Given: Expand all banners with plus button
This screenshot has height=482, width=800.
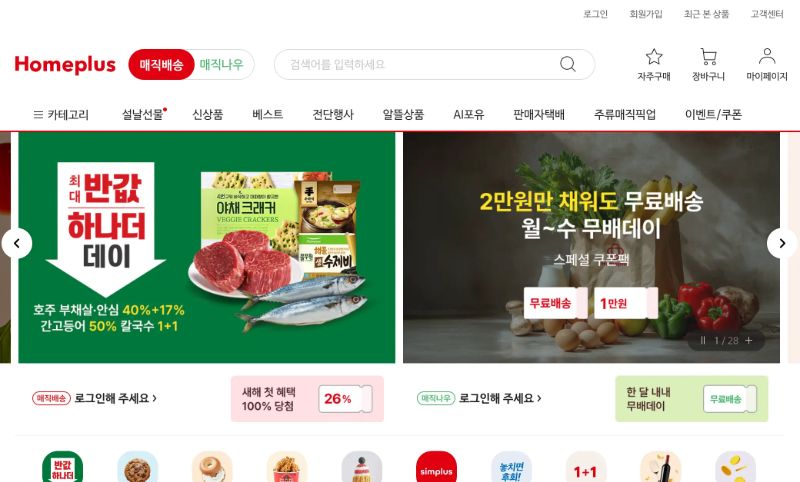Looking at the screenshot, I should pyautogui.click(x=749, y=340).
